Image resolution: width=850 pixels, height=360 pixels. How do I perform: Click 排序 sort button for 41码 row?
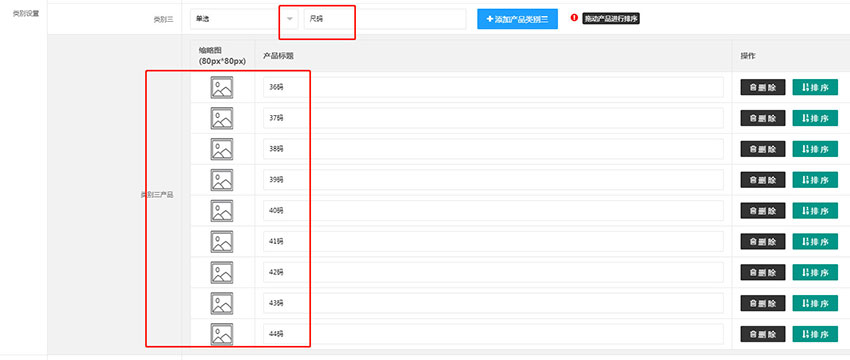click(x=815, y=242)
